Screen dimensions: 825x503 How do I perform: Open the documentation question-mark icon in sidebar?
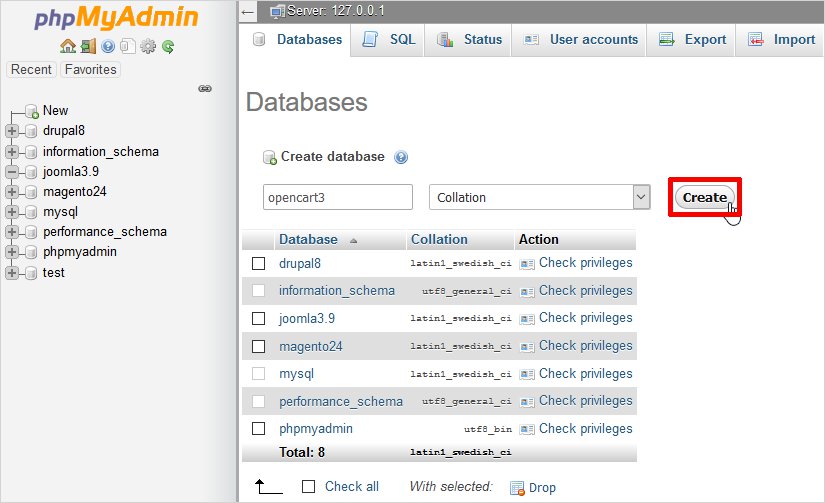(108, 46)
